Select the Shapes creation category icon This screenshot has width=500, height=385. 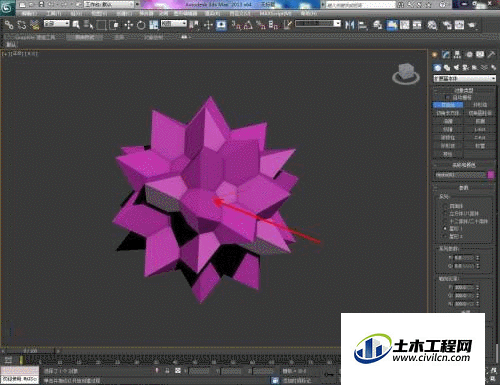click(x=447, y=68)
